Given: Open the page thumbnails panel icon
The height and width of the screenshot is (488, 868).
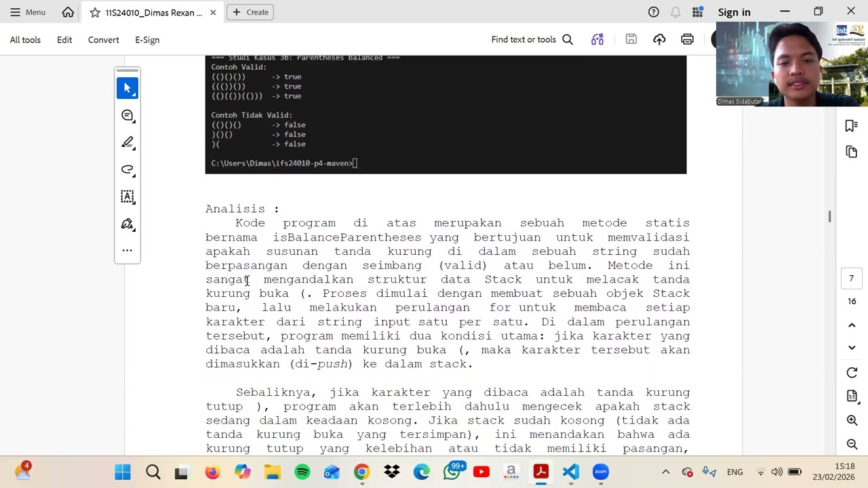Looking at the screenshot, I should (x=852, y=152).
